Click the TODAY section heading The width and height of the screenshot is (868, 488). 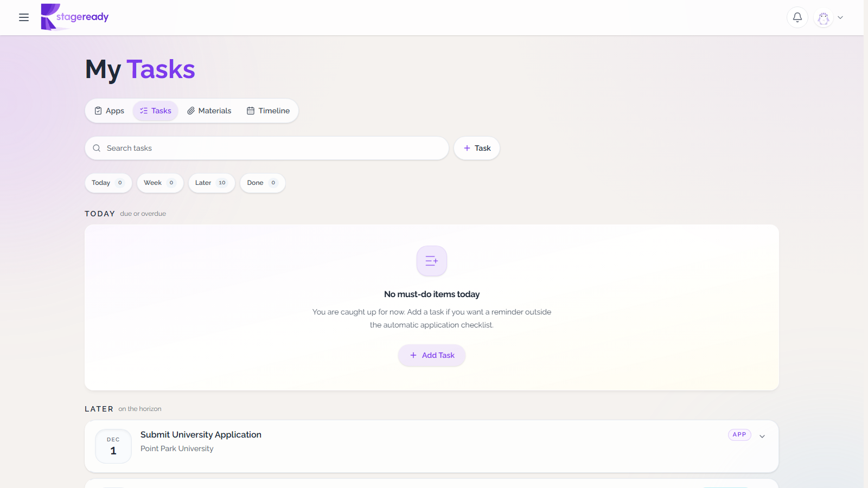[100, 214]
